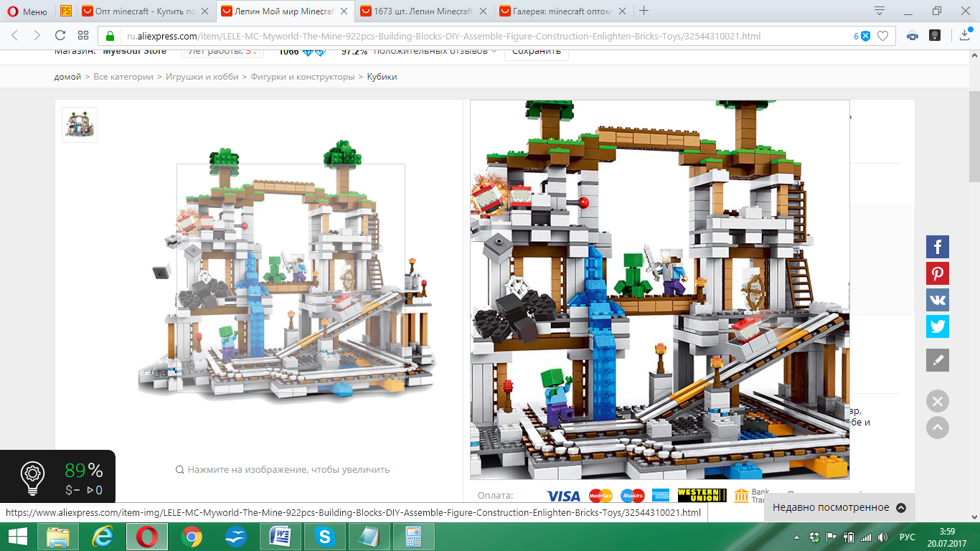
Task: Open the blue cloud app in taskbar
Action: pos(235,537)
